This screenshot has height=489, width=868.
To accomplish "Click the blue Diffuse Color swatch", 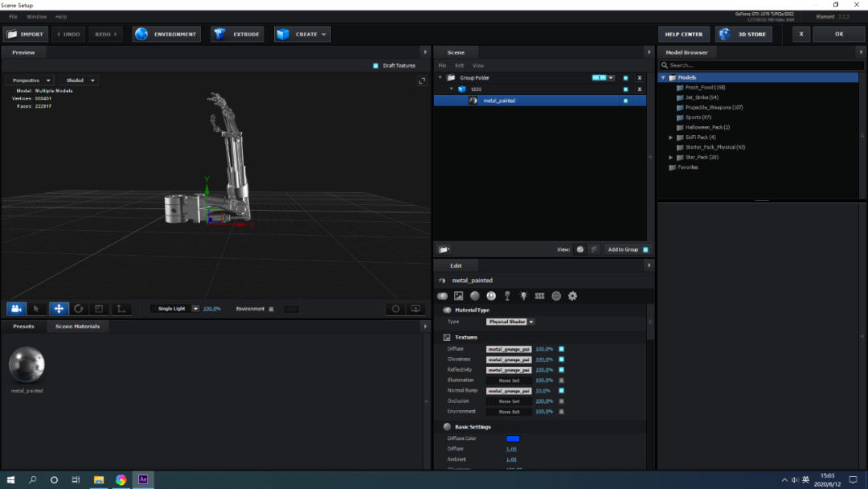I will coord(513,438).
